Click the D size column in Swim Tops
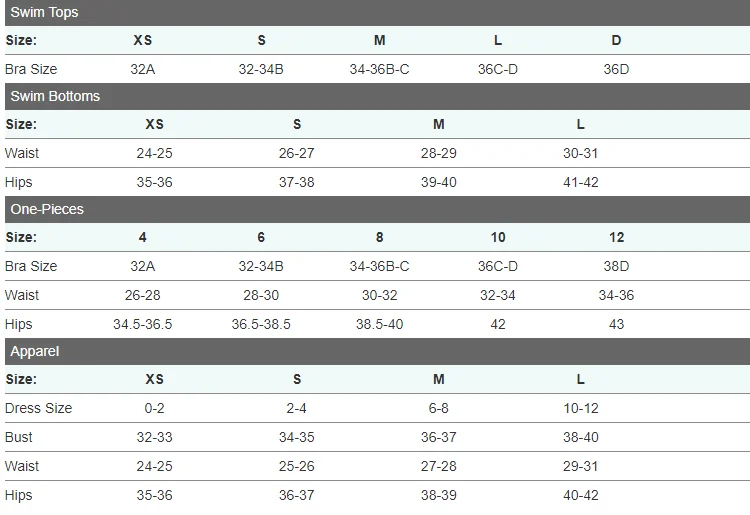750x515 pixels. (616, 40)
